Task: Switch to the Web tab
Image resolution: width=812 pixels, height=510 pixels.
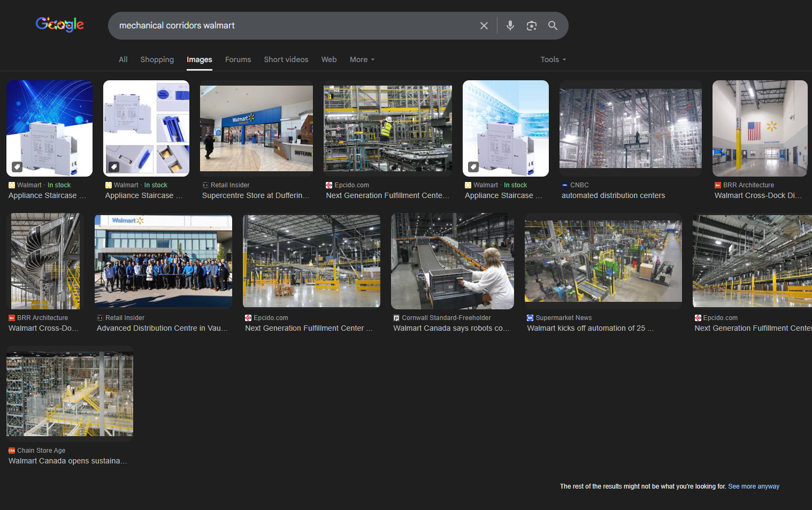Action: (x=329, y=59)
